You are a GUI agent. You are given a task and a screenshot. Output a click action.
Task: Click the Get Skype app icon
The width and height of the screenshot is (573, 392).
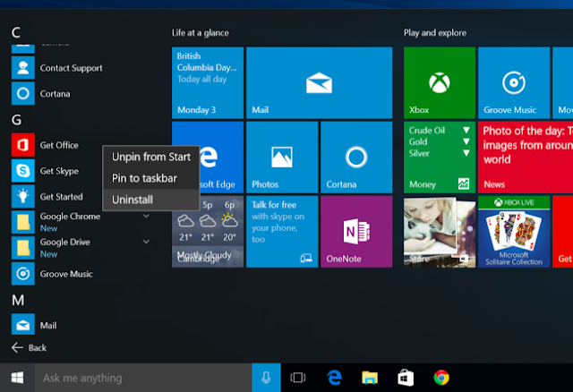tap(23, 171)
